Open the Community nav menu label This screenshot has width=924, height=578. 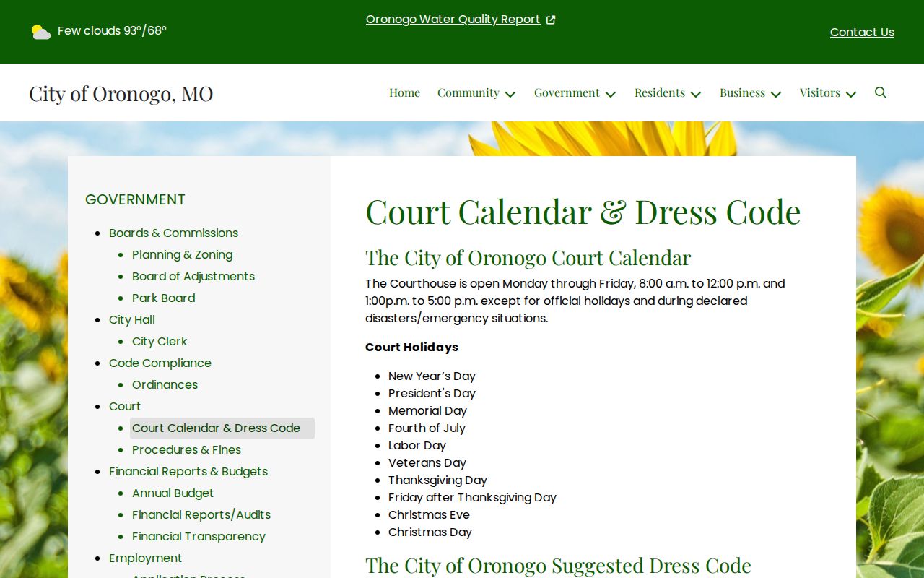click(x=468, y=92)
